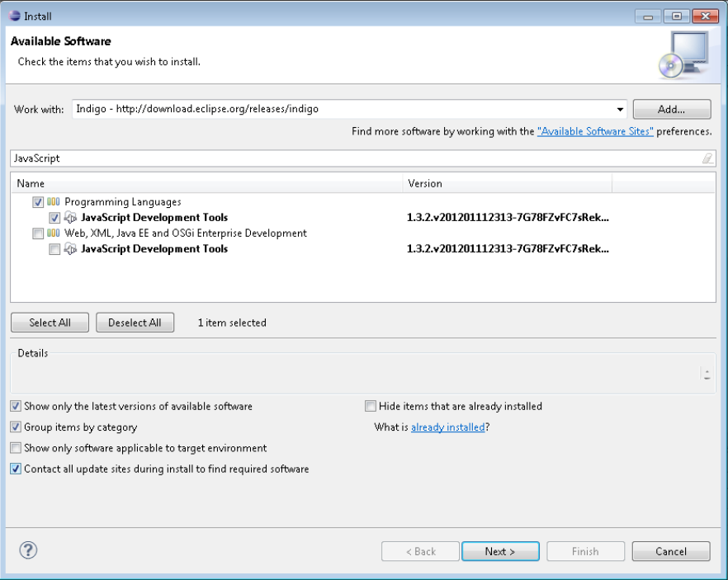Click the clear filter eraser icon
The image size is (728, 580).
pos(707,158)
